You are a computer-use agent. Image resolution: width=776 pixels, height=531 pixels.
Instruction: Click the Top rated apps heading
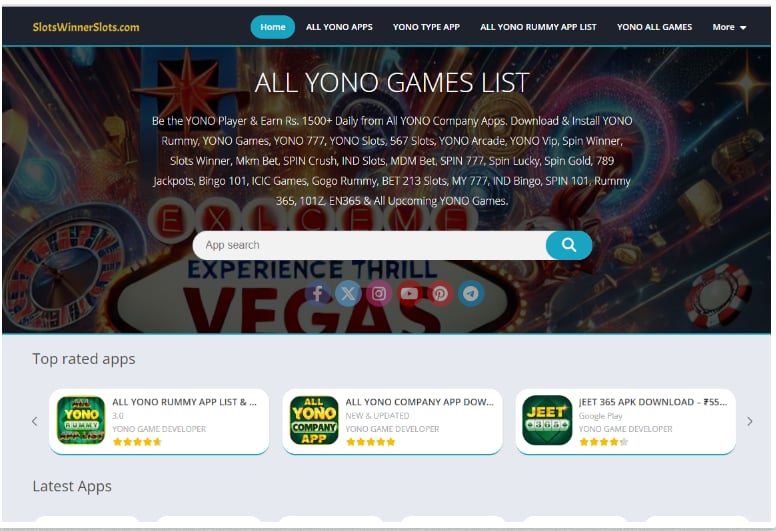tap(84, 359)
